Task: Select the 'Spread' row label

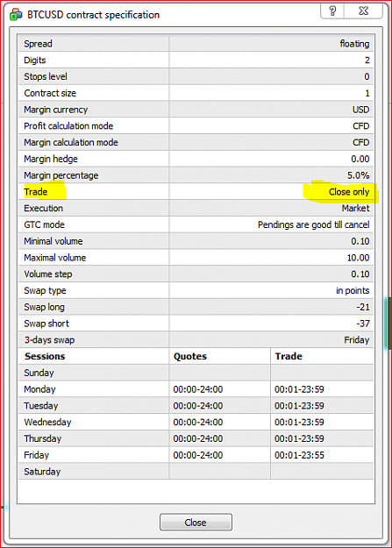Action: pyautogui.click(x=38, y=44)
